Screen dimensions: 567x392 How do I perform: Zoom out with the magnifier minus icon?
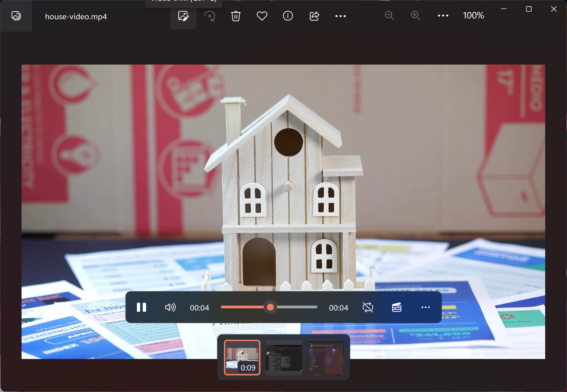390,15
